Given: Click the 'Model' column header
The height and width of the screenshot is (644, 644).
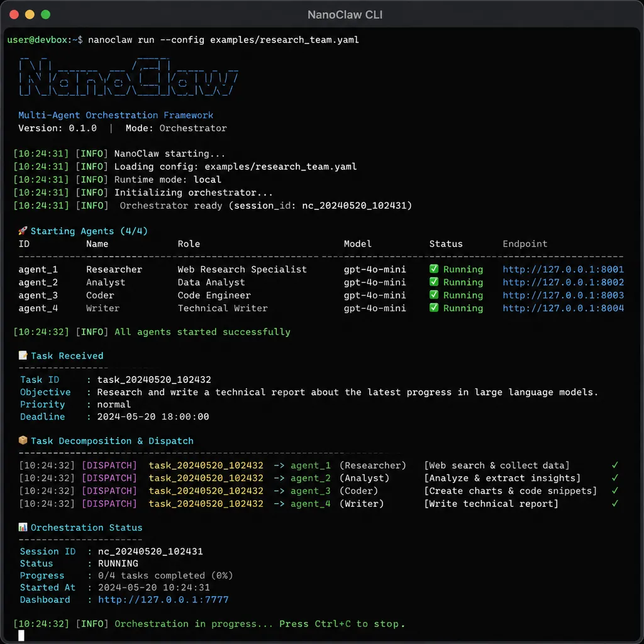Looking at the screenshot, I should (358, 244).
